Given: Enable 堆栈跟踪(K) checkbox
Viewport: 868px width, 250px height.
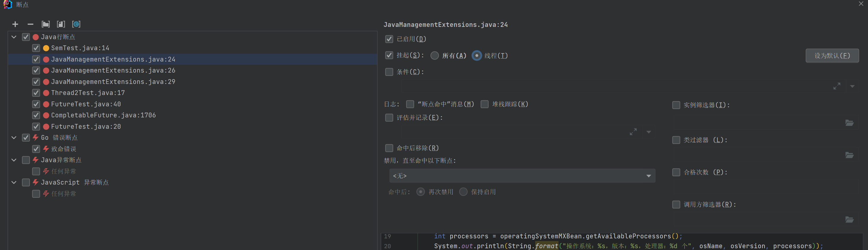Looking at the screenshot, I should tap(485, 104).
